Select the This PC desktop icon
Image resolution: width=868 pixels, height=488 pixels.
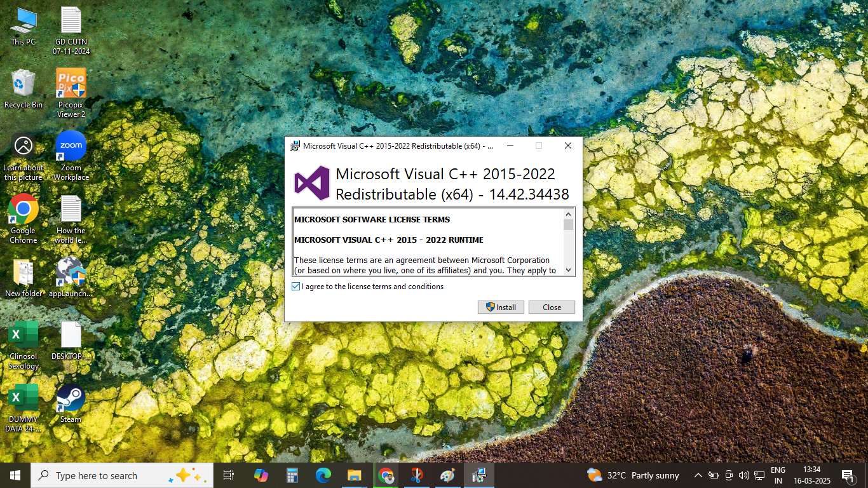coord(24,26)
